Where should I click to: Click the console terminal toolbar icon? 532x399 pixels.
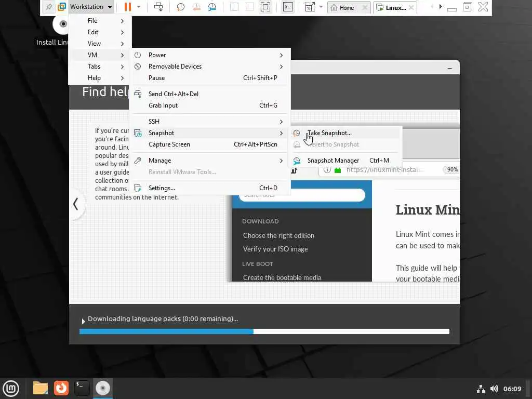[288, 7]
